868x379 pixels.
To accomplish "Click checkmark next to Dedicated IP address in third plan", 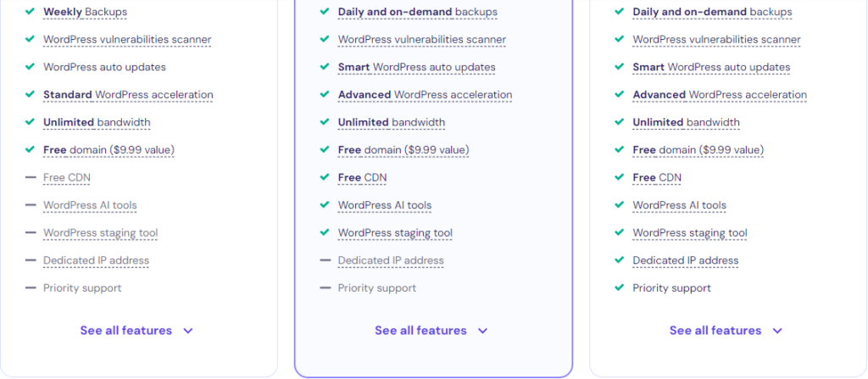I will point(620,259).
